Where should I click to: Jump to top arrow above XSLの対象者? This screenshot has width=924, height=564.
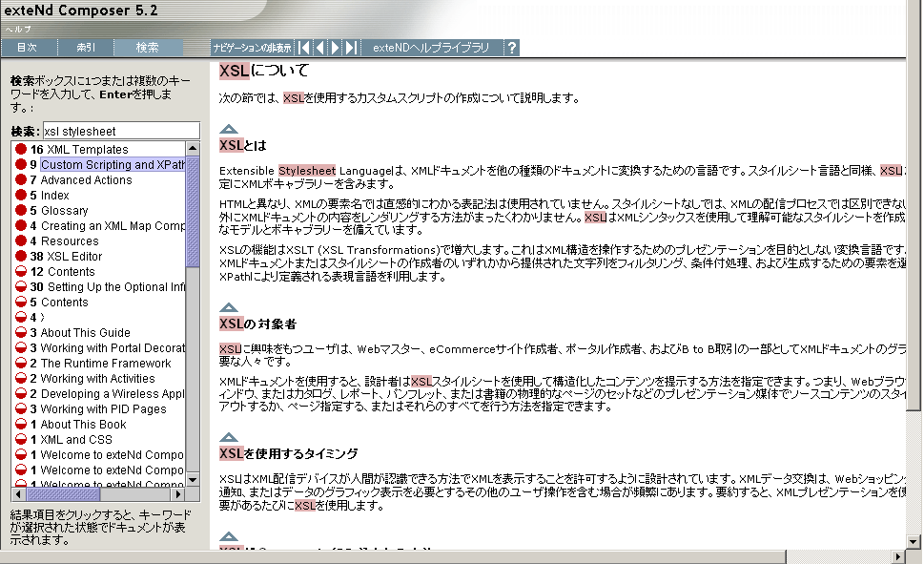pyautogui.click(x=229, y=307)
